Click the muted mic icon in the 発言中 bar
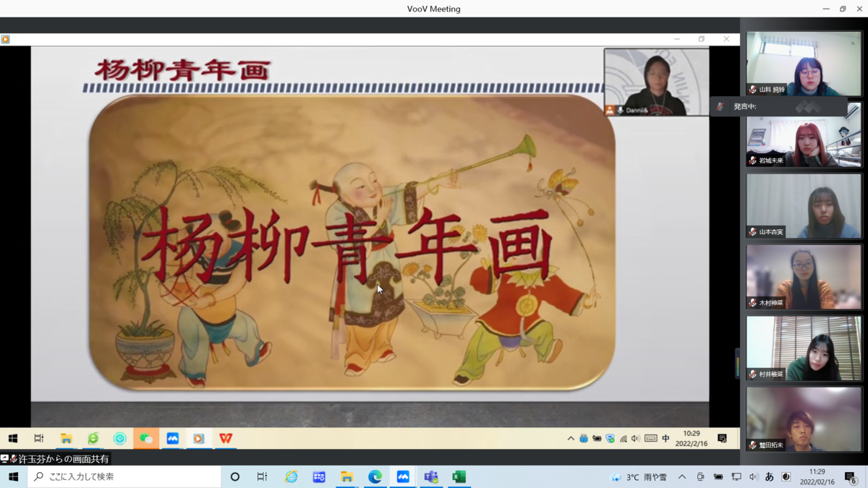The image size is (868, 488). point(720,107)
